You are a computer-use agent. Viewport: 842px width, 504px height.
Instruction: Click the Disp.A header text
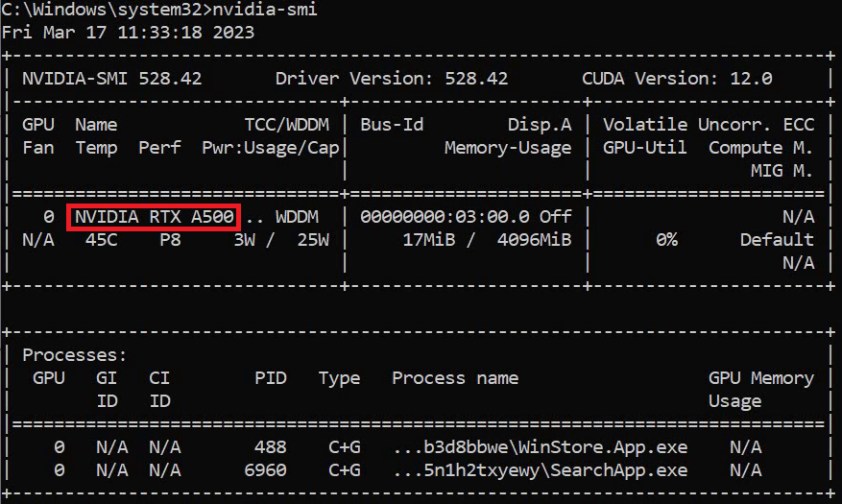(540, 125)
